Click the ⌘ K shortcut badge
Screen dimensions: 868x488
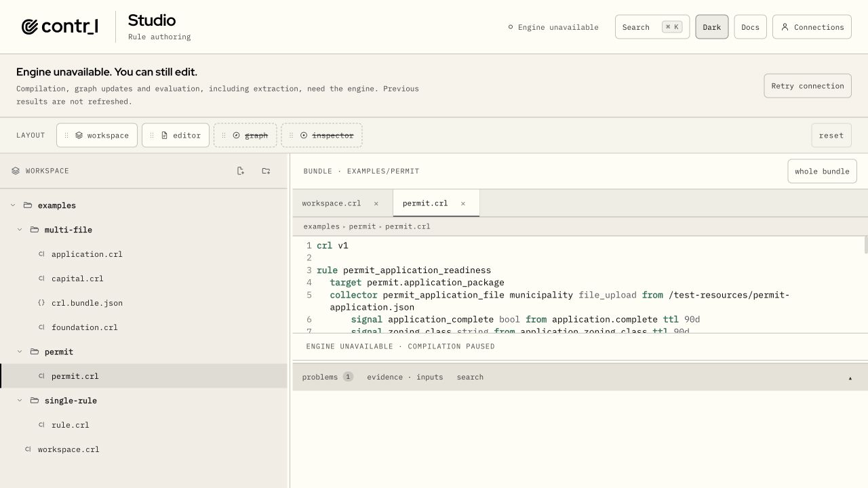(x=672, y=27)
